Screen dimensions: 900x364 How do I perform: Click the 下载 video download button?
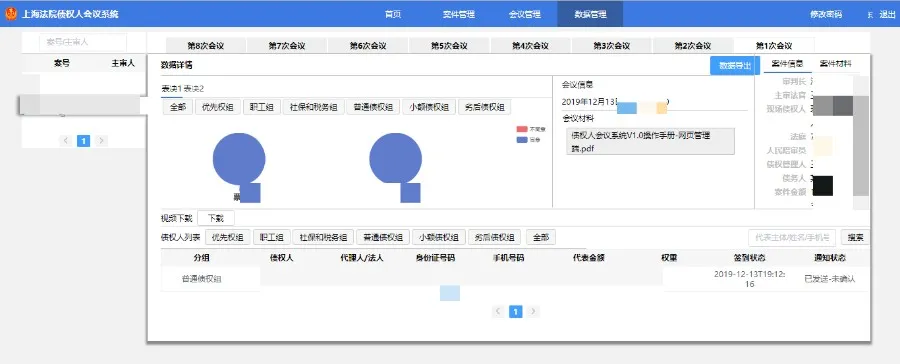click(x=216, y=218)
